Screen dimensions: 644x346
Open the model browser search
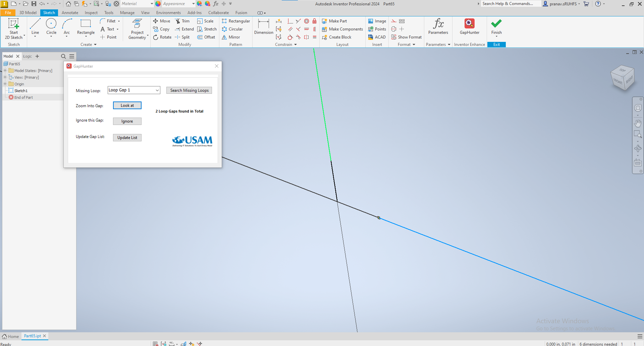tap(63, 56)
